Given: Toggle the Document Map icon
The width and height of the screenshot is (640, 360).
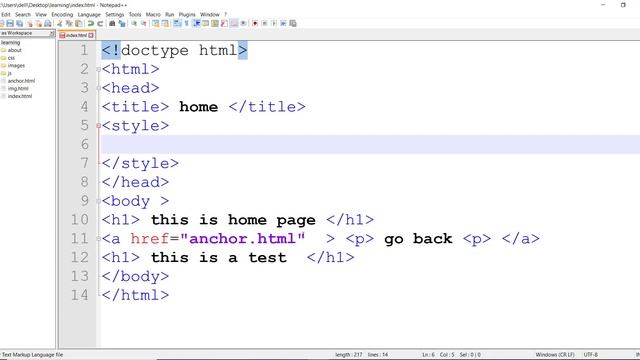Looking at the screenshot, I should [215, 23].
